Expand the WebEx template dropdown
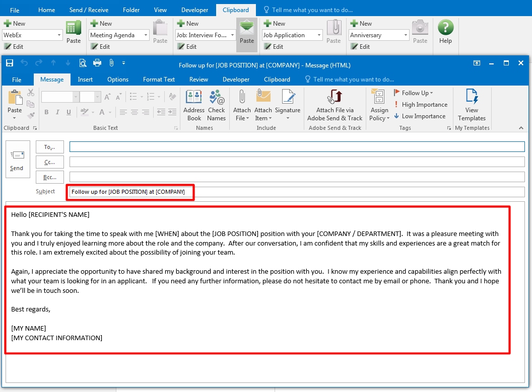 [x=59, y=35]
